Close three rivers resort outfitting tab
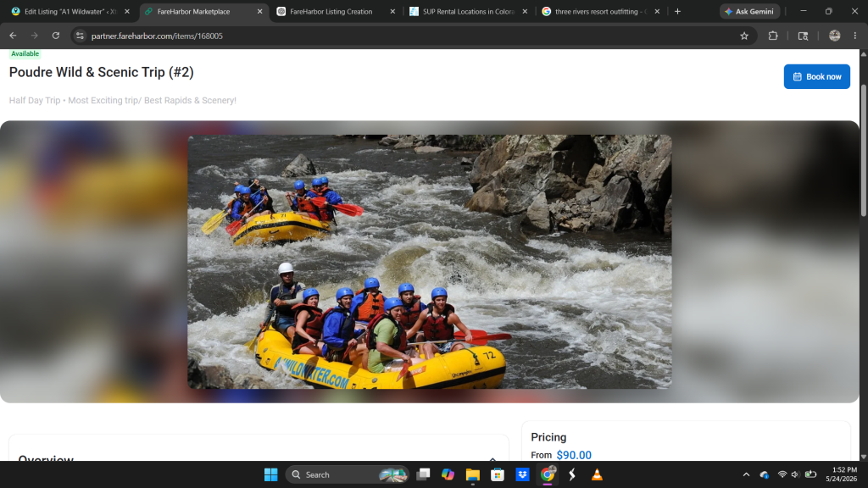 pyautogui.click(x=657, y=12)
